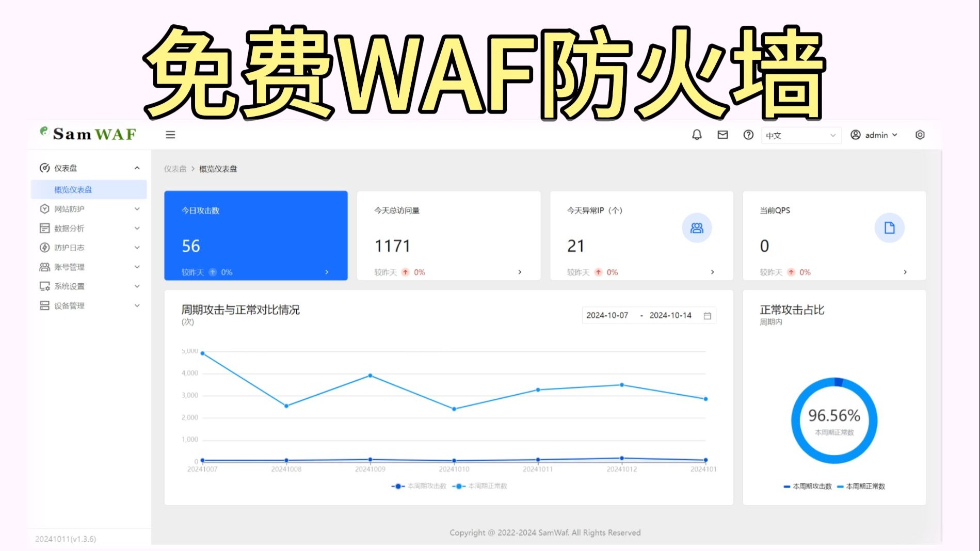The image size is (980, 551).
Task: Click the 仪表盘 dashboard gauge icon
Action: (x=45, y=168)
